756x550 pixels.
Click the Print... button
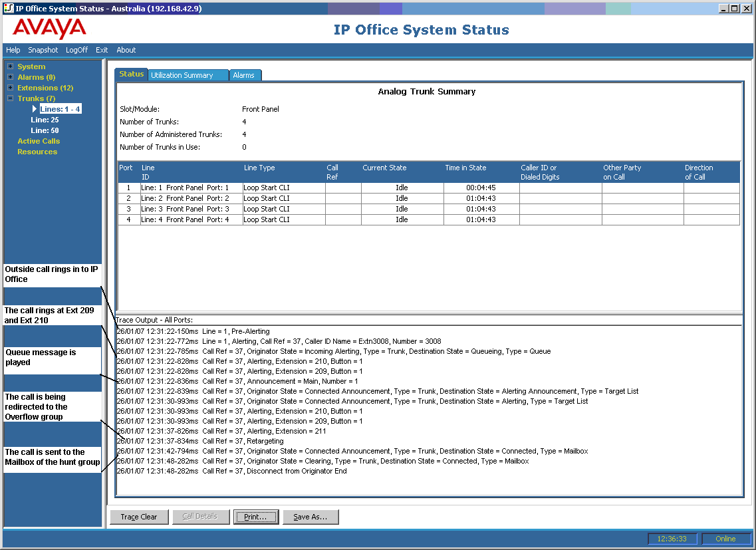[255, 517]
